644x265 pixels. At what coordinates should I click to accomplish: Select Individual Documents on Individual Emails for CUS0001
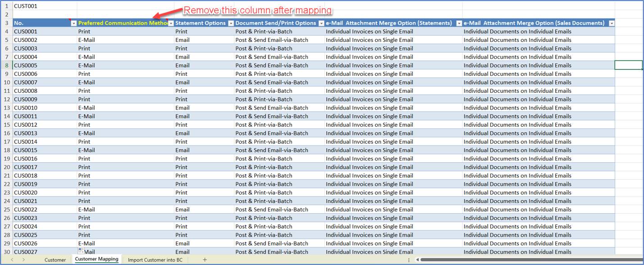(x=539, y=32)
